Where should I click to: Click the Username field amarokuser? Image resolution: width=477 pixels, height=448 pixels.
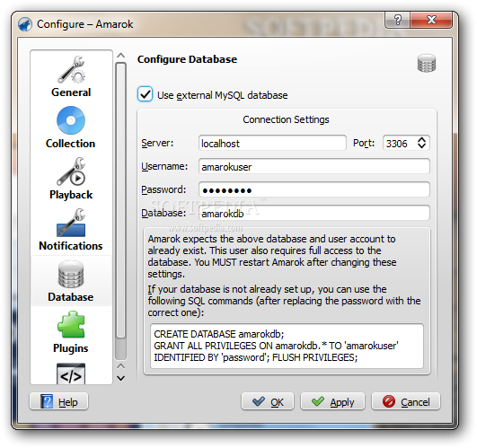coord(314,166)
